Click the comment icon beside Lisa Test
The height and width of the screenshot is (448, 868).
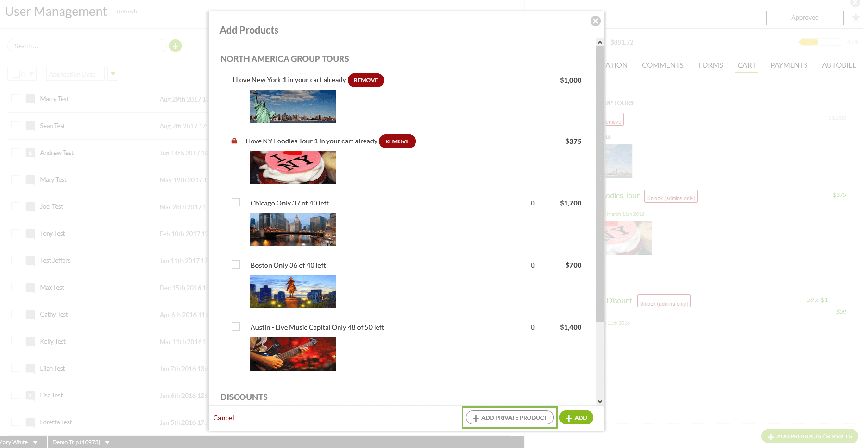click(x=31, y=396)
